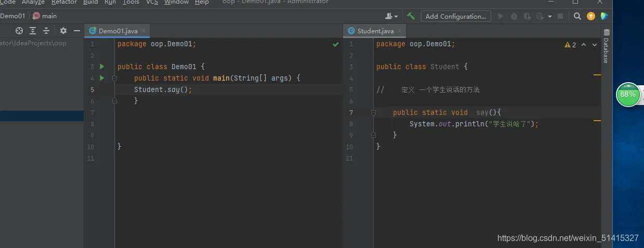Click the orange IDE update arrow icon

[591, 16]
